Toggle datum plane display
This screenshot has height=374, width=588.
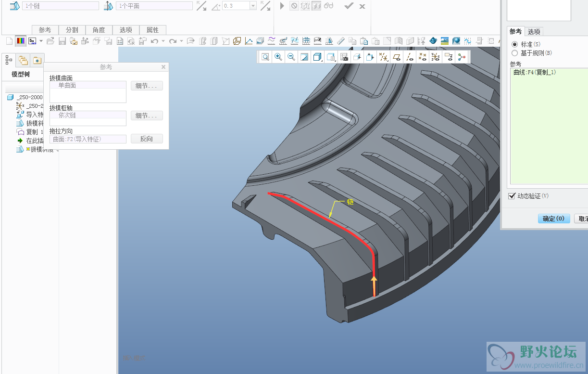point(396,57)
